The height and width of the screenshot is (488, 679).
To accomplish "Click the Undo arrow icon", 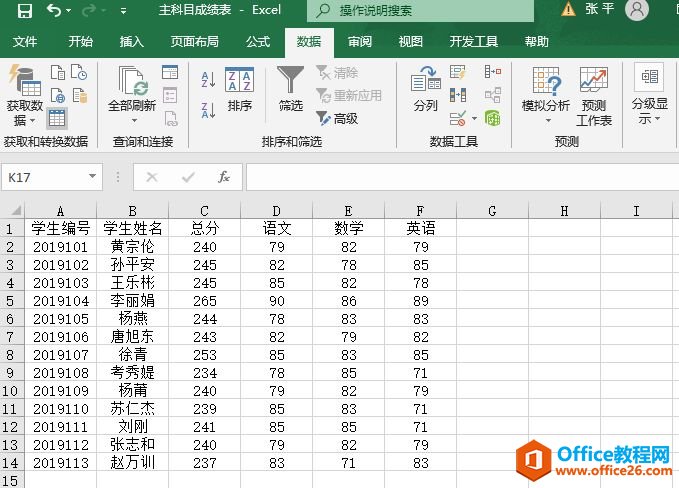I will tap(53, 11).
